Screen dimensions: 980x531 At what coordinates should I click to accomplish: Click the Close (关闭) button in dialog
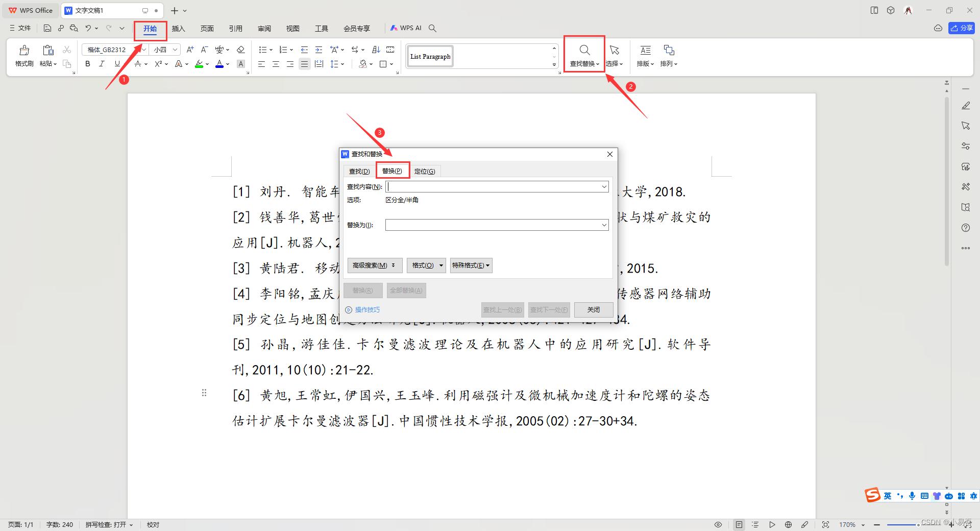[594, 310]
